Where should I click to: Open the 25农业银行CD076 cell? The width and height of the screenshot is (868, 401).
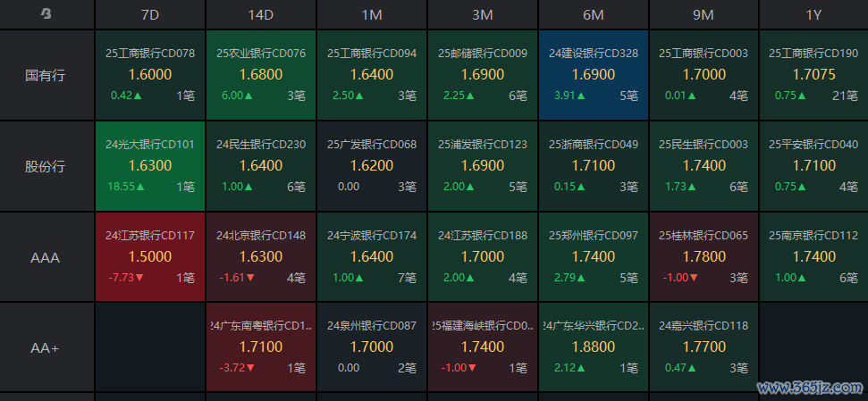261,75
